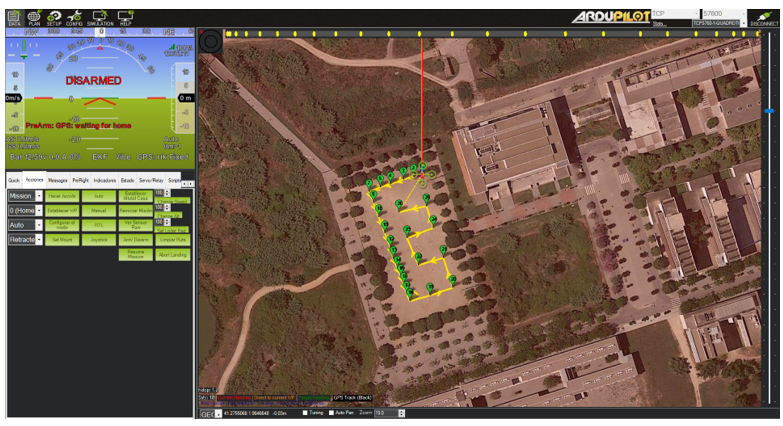This screenshot has height=426, width=783.
Task: Click the RTL mode button
Action: pos(99,226)
